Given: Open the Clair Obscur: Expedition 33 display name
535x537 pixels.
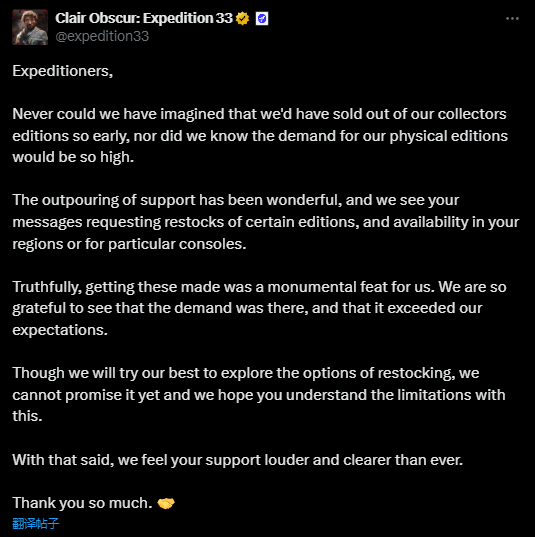Looking at the screenshot, I should (144, 18).
